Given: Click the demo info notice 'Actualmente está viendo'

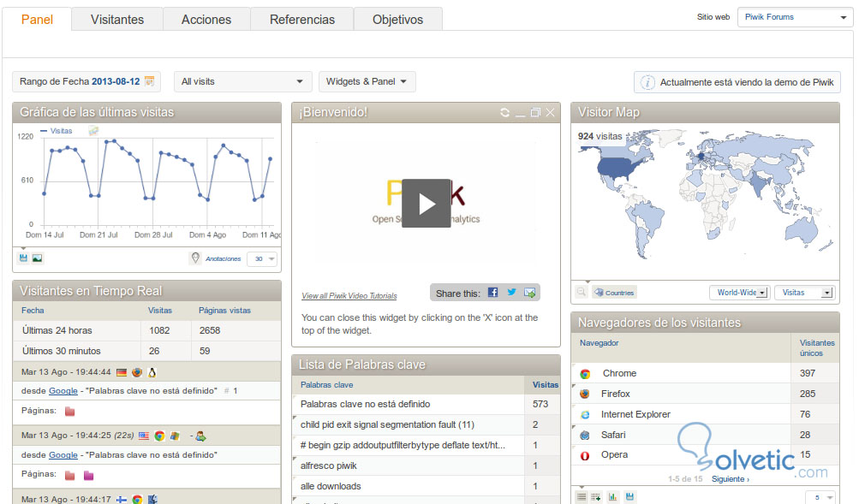Looking at the screenshot, I should 737,82.
